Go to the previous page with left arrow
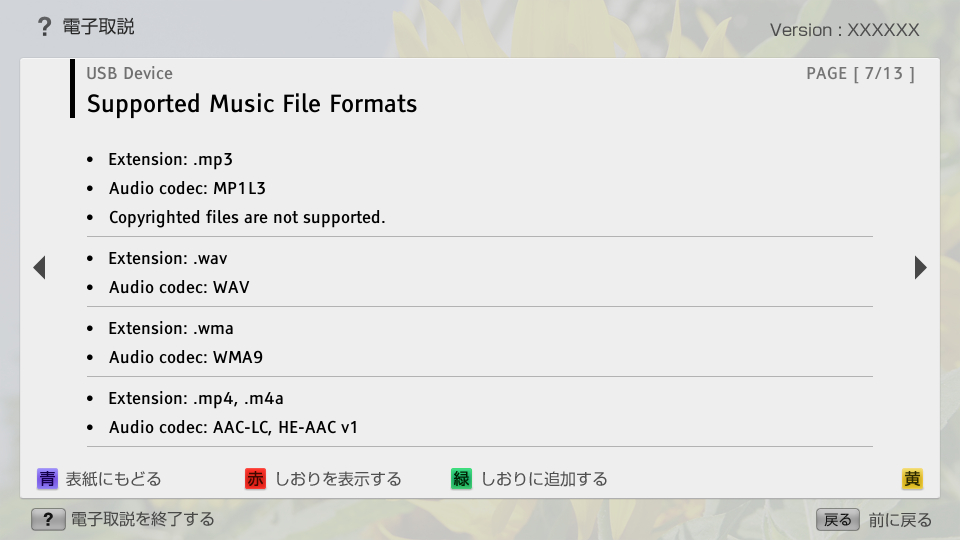The height and width of the screenshot is (540, 960). pos(39,268)
